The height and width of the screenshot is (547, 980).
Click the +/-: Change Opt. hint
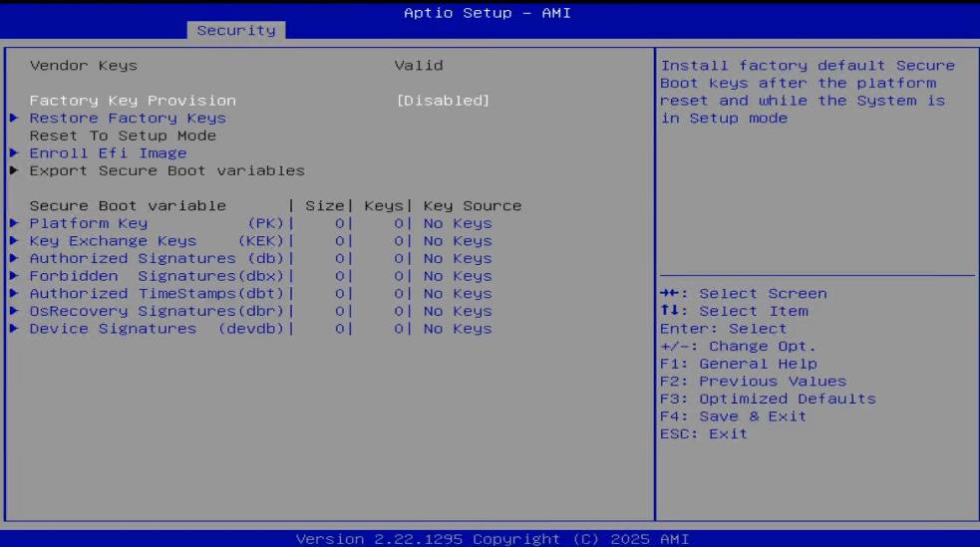coord(738,346)
